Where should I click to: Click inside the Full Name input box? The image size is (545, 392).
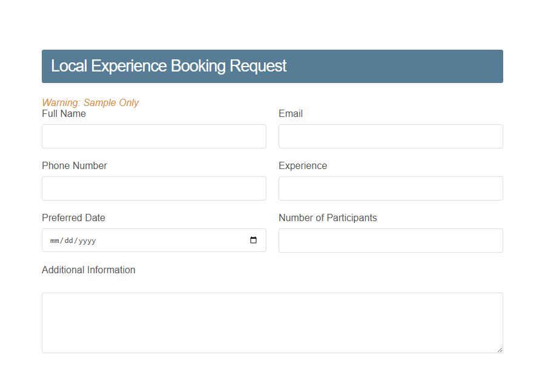pyautogui.click(x=154, y=136)
